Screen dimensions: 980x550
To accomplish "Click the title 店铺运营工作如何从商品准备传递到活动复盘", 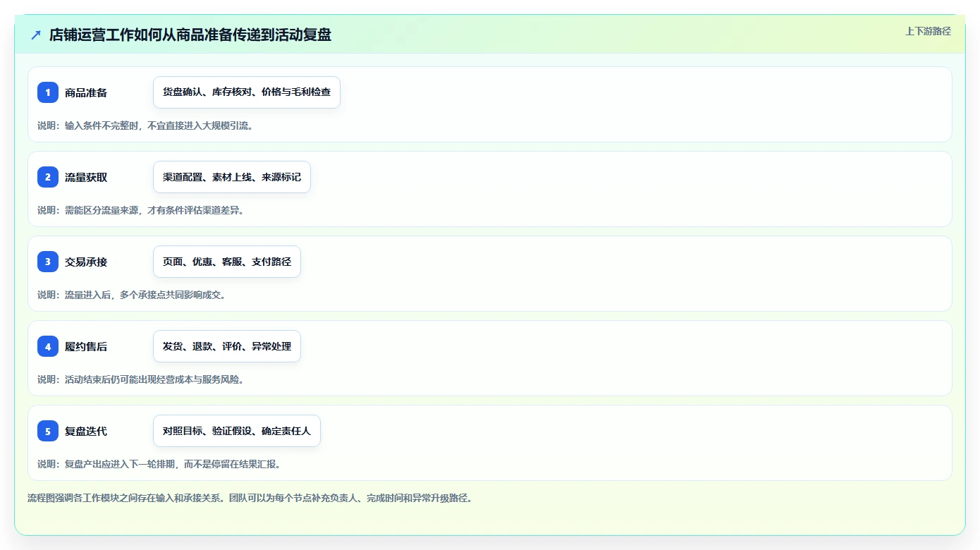I will pos(190,35).
